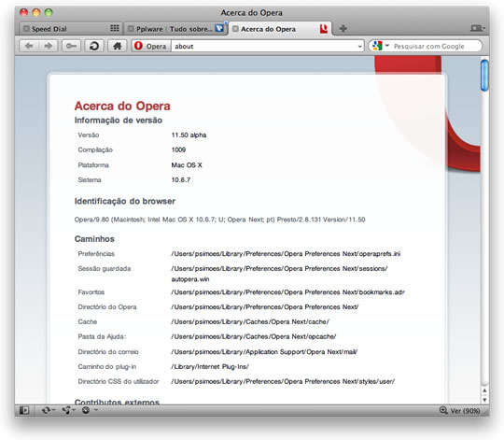Image resolution: width=504 pixels, height=440 pixels.
Task: Open the Opera Link sync status menu
Action: pyautogui.click(x=49, y=410)
